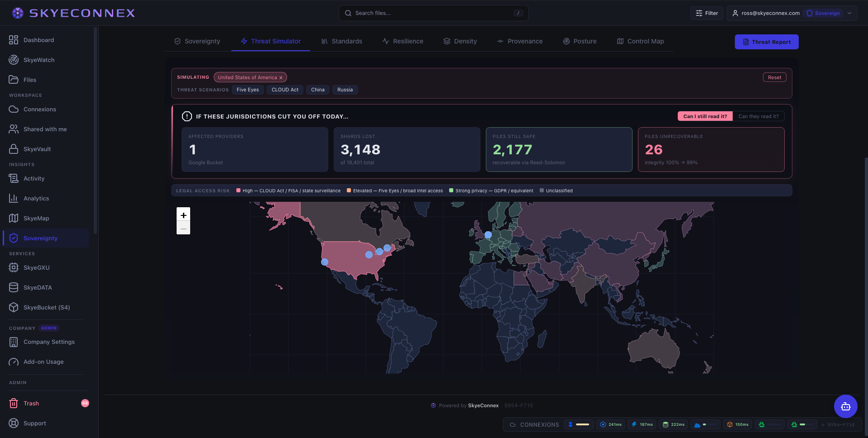The image size is (868, 438).
Task: Click the 187ms Azure connexion chip
Action: 642,424
